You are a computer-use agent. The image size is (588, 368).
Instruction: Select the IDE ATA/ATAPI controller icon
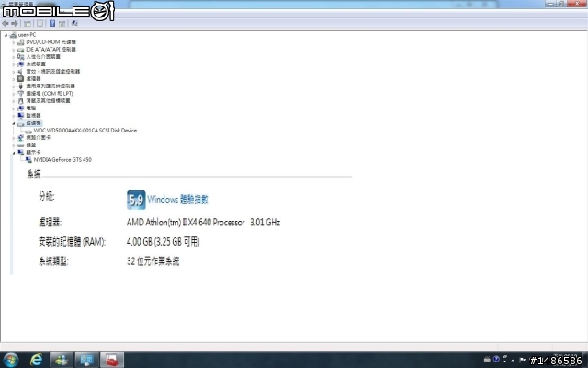click(x=20, y=50)
